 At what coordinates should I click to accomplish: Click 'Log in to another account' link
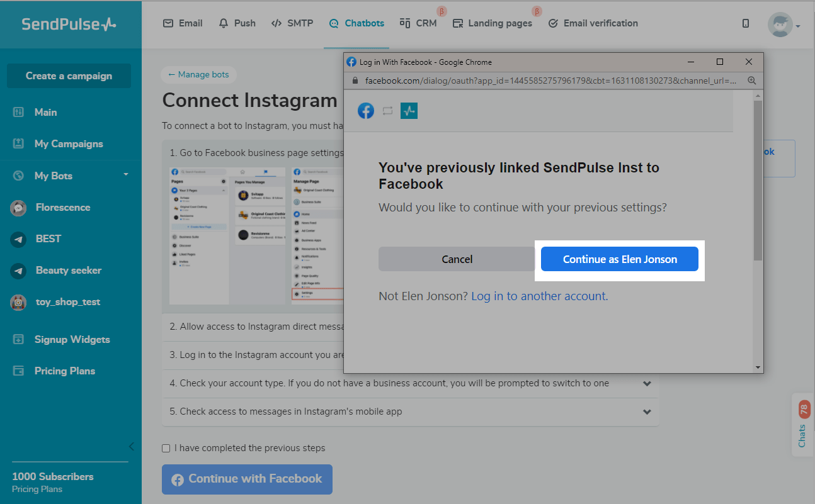pyautogui.click(x=539, y=296)
